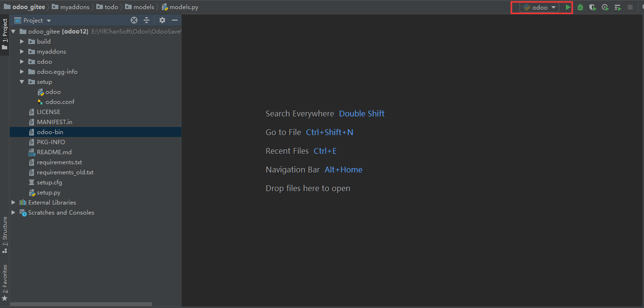Viewport: 644px width, 308px height.
Task: Click the profiler run icon with clock
Action: pos(605,7)
